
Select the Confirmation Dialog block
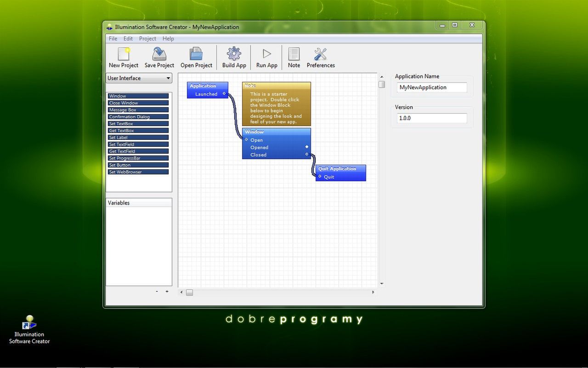pos(138,117)
